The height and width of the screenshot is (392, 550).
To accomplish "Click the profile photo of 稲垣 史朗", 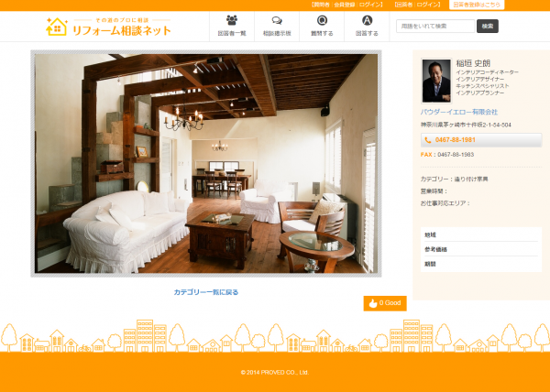I will tap(435, 82).
